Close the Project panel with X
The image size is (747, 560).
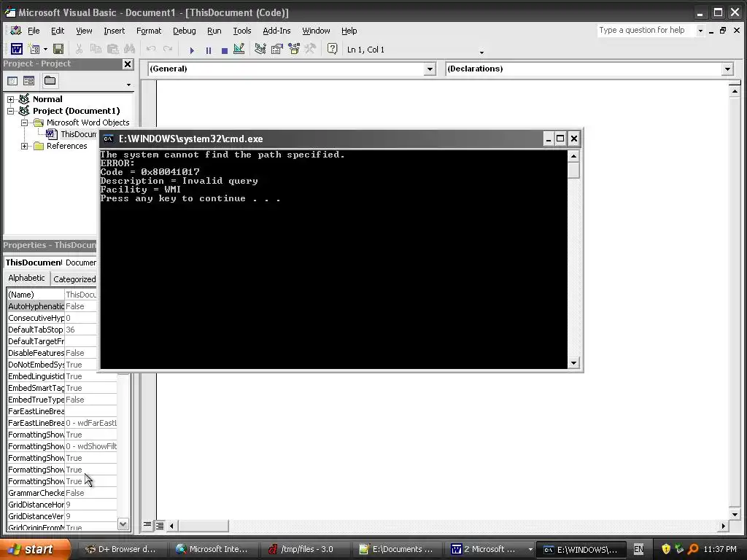(128, 64)
